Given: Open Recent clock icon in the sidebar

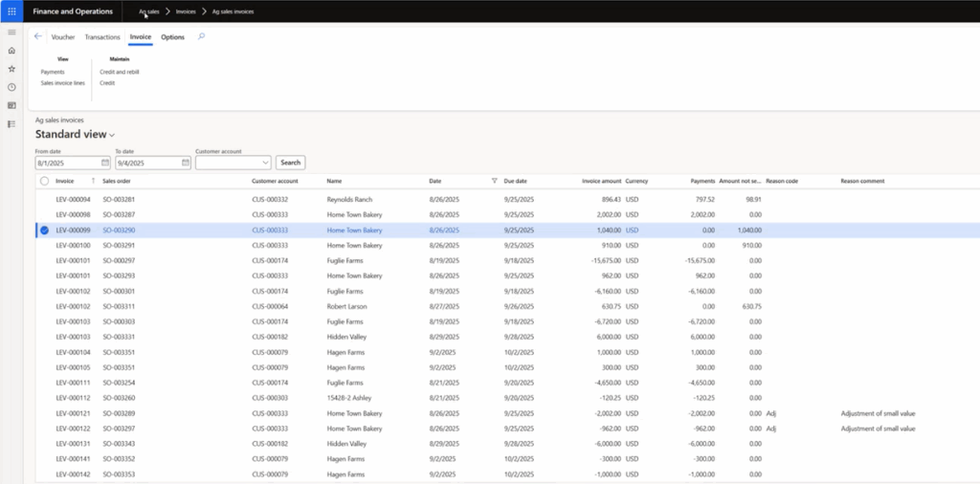Looking at the screenshot, I should click(x=11, y=87).
